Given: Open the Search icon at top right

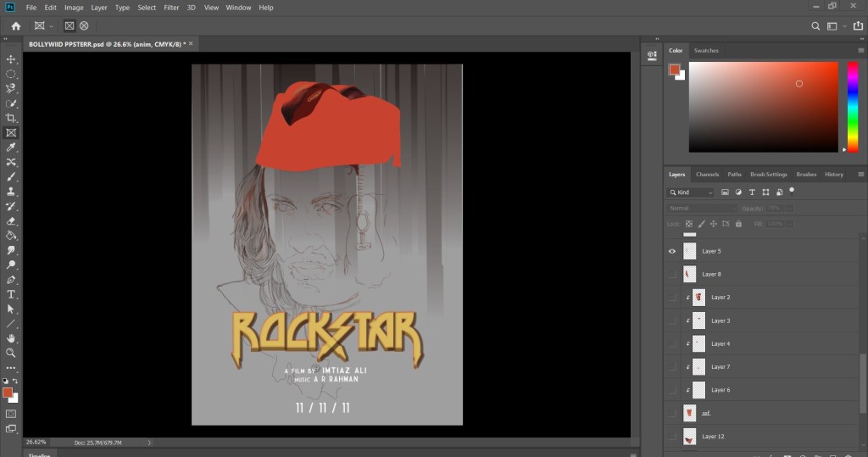Looking at the screenshot, I should pyautogui.click(x=815, y=26).
